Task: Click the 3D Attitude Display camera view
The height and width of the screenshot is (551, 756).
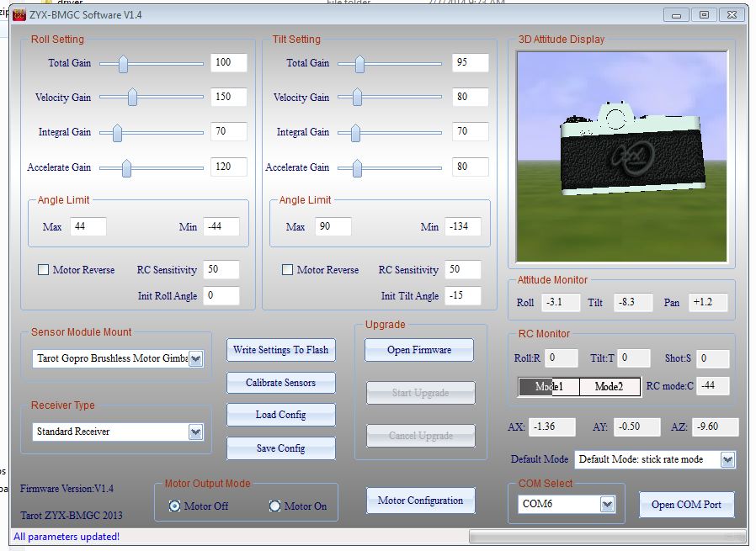Action: 621,156
